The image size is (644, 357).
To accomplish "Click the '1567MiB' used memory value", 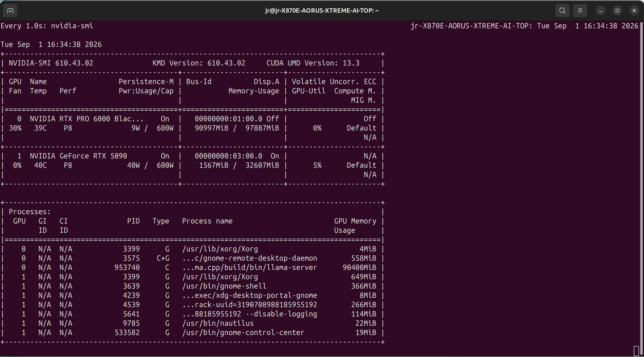I will click(x=213, y=166).
